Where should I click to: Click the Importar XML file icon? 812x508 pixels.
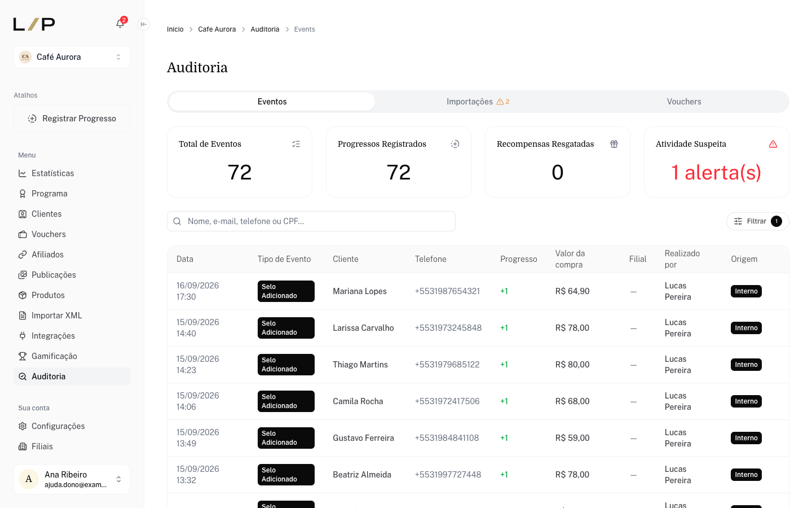[x=23, y=316]
